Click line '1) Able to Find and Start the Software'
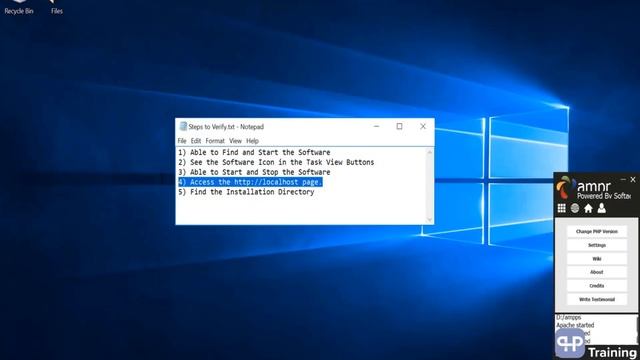This screenshot has width=640, height=360. pos(254,152)
